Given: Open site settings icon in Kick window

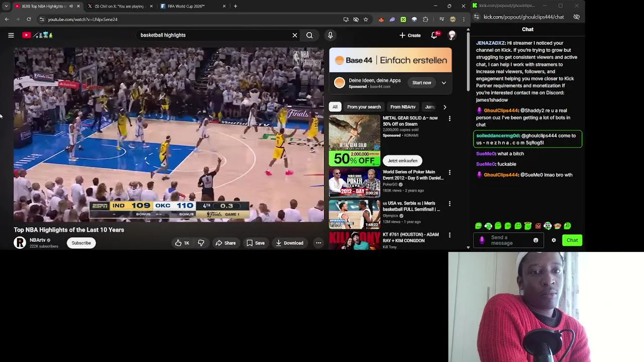Looking at the screenshot, I should (476, 17).
